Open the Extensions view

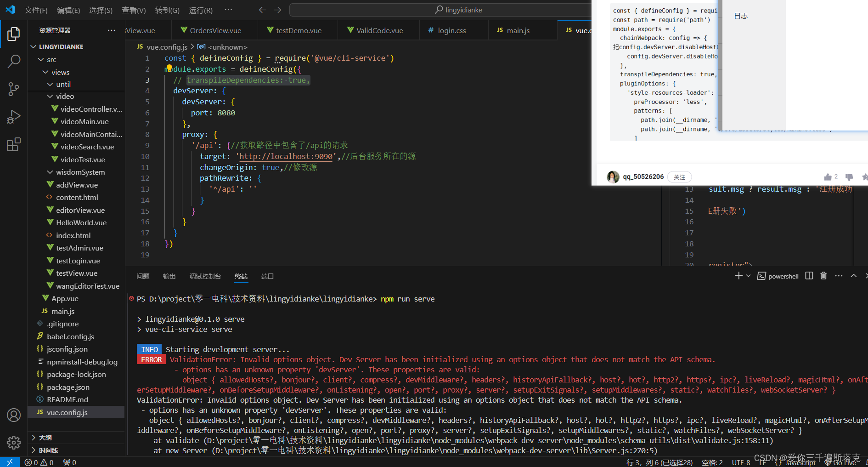(14, 144)
